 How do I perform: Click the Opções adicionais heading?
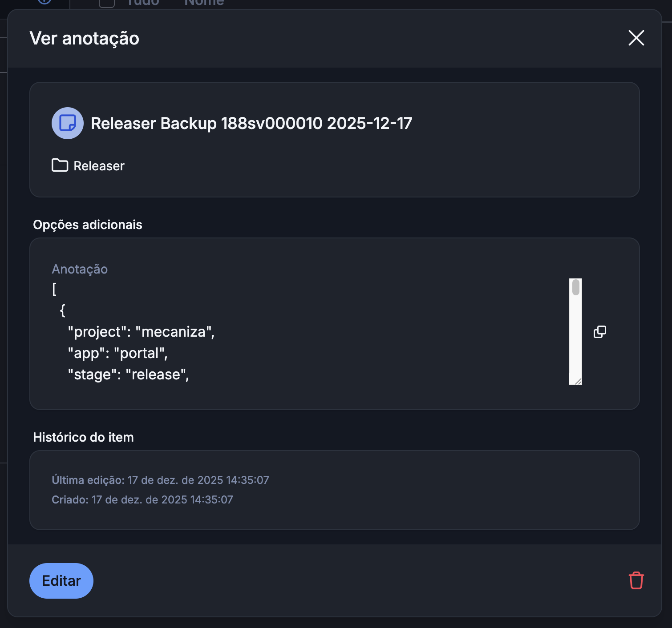tap(87, 225)
